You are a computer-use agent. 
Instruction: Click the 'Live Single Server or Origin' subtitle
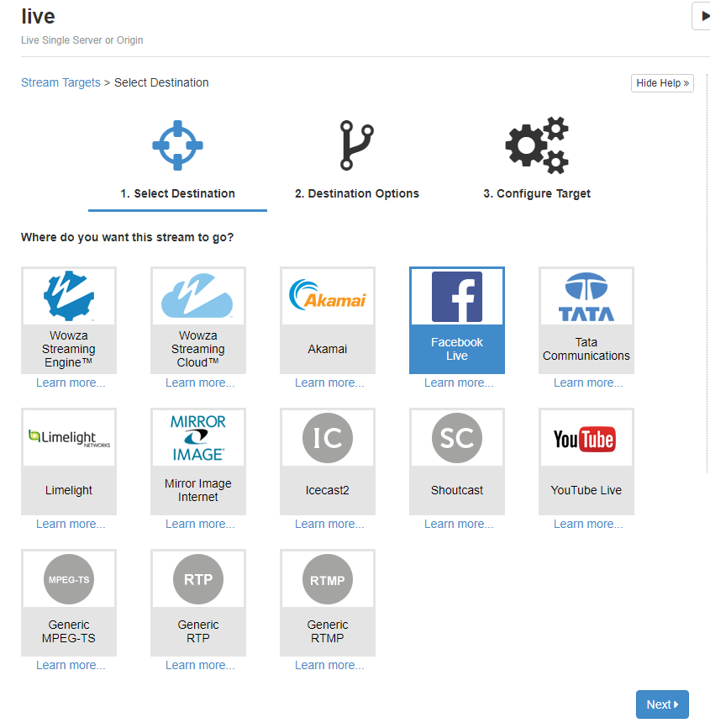(82, 40)
